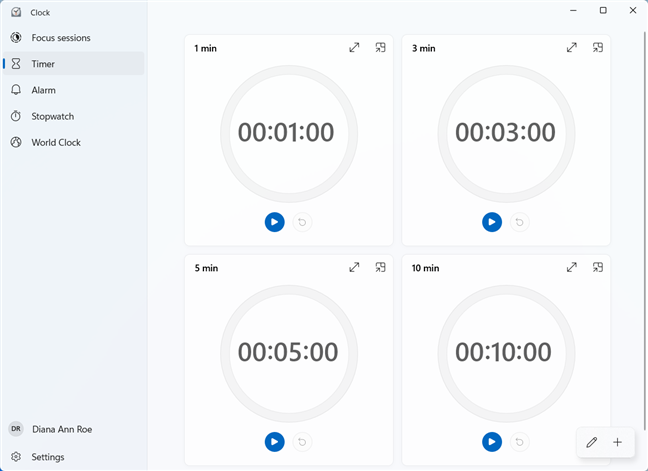648x471 pixels.
Task: Pin the 5 min timer on top
Action: [380, 267]
